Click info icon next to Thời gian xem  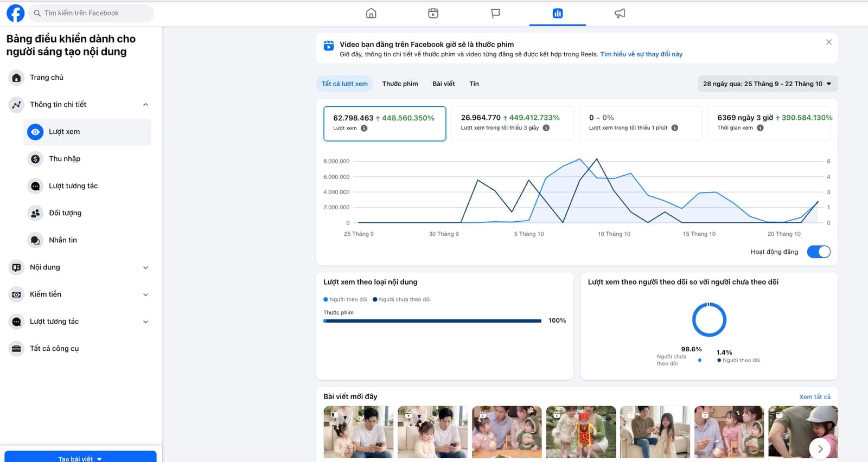(761, 128)
